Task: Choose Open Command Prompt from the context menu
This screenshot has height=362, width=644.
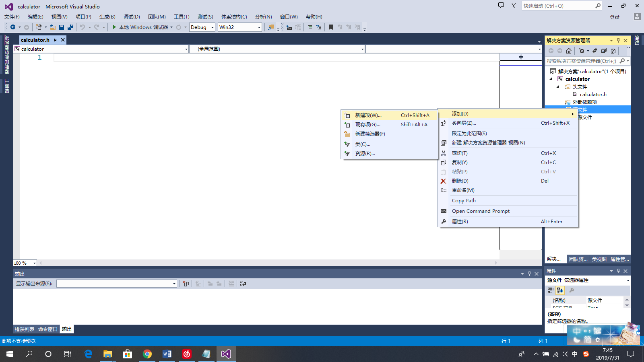Action: tap(481, 211)
